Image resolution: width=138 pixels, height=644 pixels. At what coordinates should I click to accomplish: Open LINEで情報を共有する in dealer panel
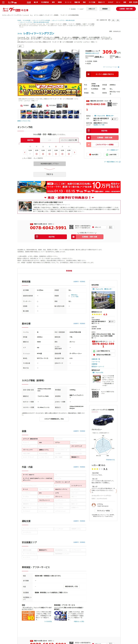(x=103, y=351)
